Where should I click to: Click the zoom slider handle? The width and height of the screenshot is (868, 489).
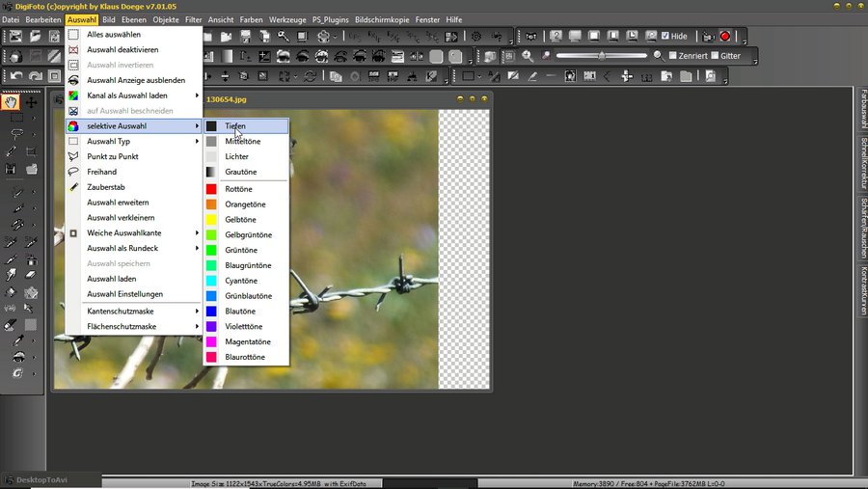(602, 56)
